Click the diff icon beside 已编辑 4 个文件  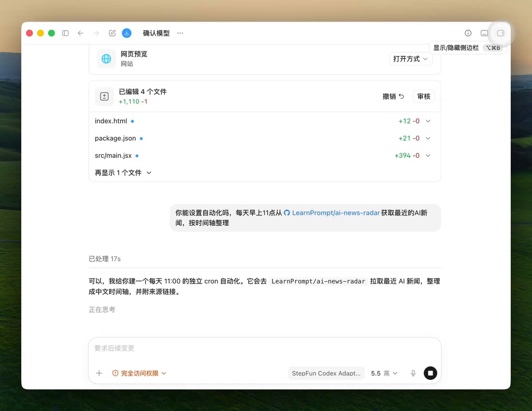pyautogui.click(x=104, y=96)
